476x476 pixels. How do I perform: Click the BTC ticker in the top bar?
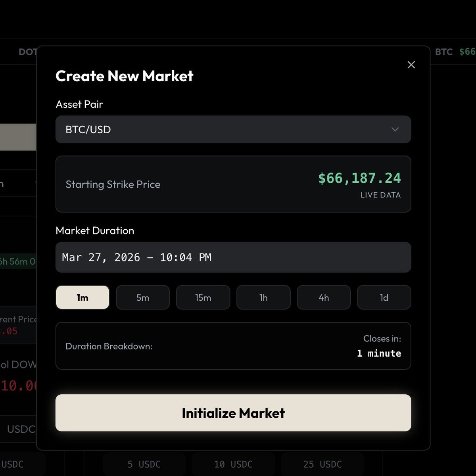tap(444, 52)
